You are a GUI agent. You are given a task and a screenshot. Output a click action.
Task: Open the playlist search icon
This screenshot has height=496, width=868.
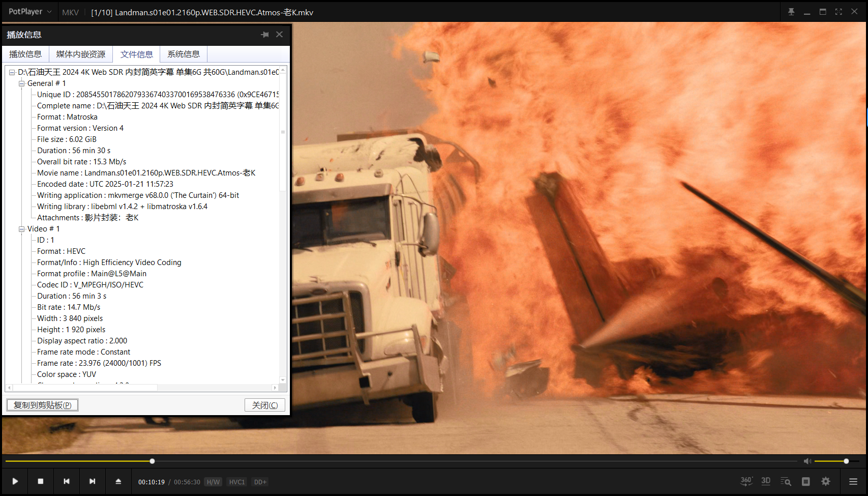pyautogui.click(x=786, y=481)
